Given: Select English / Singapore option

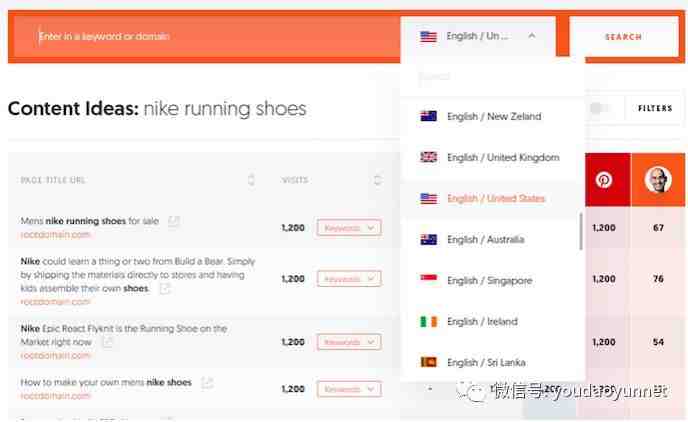Looking at the screenshot, I should click(492, 280).
